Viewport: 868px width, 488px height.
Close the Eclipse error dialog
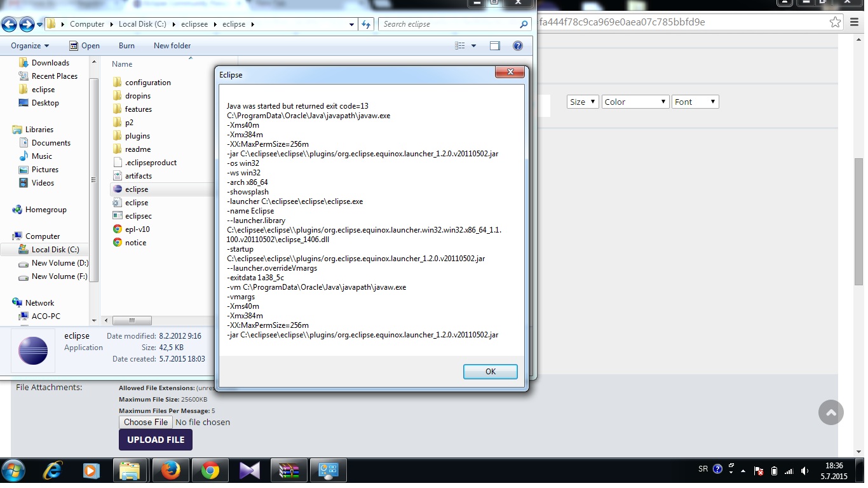point(510,72)
